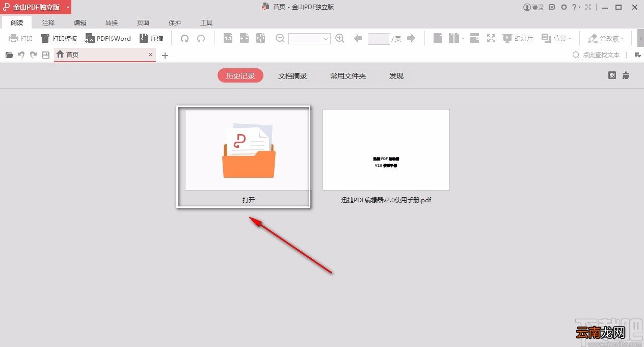Open the settings gear in title bar

[564, 7]
